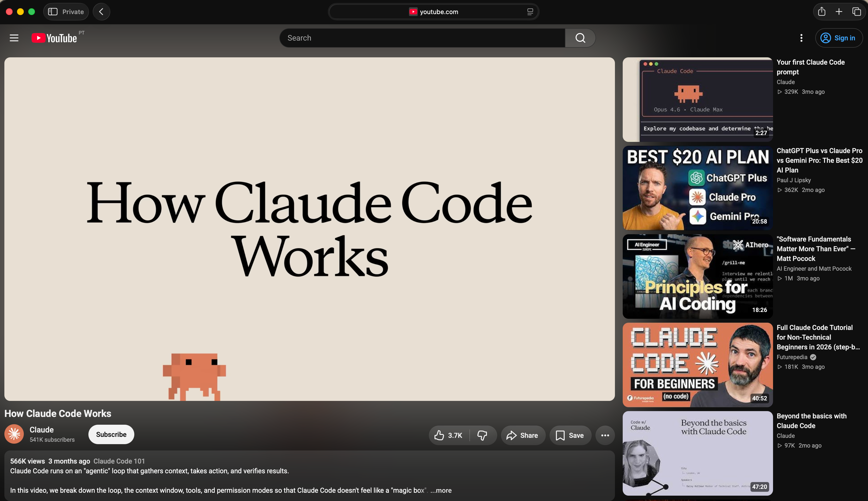Open the Reader icon in address bar
This screenshot has height=501, width=868.
[x=530, y=12]
